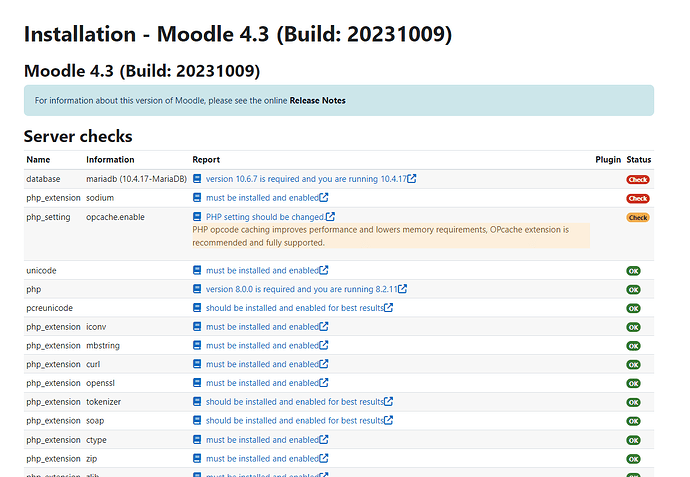
Task: Click the Status column header
Action: tap(639, 160)
